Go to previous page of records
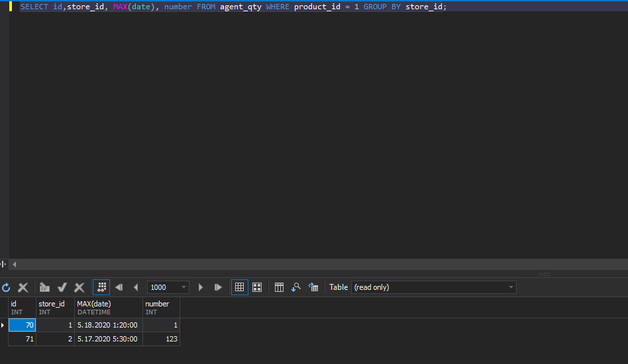 136,287
